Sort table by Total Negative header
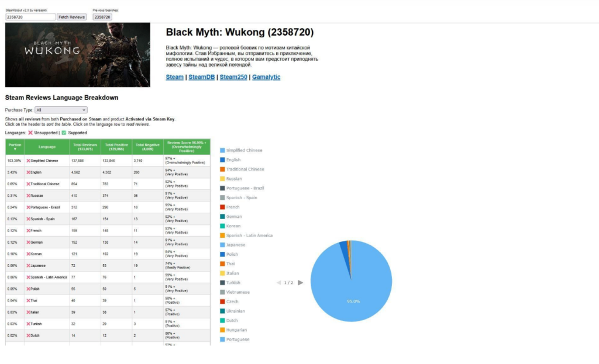This screenshot has width=599, height=364. click(x=148, y=147)
